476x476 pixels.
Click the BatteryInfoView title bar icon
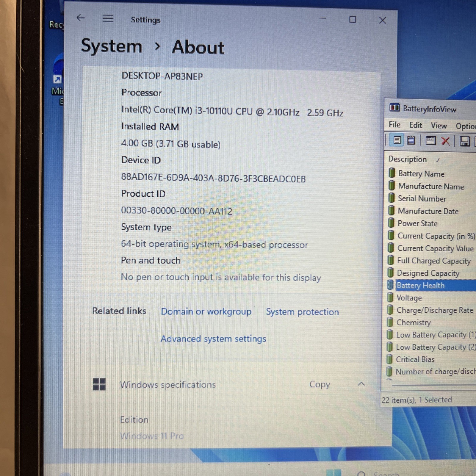394,108
